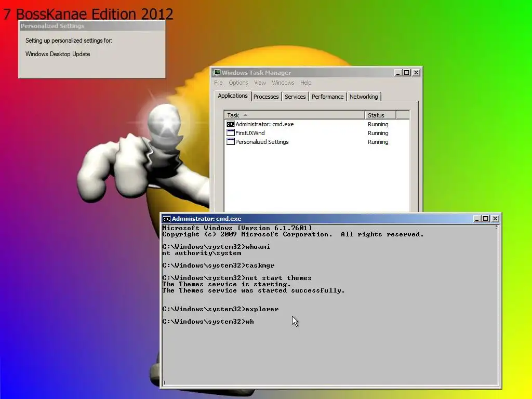Maximize the Administrator: cmd.exe window
The width and height of the screenshot is (532, 399).
point(486,219)
